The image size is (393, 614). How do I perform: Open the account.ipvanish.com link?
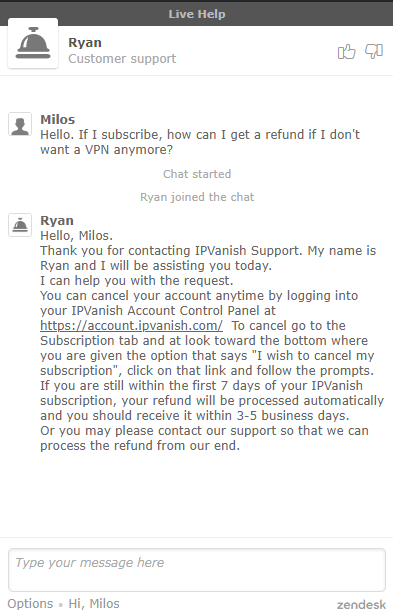(x=132, y=325)
